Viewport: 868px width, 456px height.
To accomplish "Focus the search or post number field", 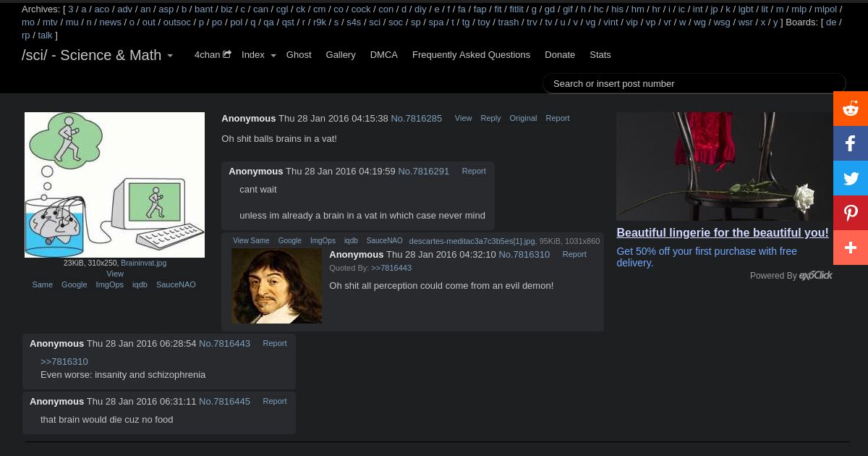I will (x=694, y=83).
